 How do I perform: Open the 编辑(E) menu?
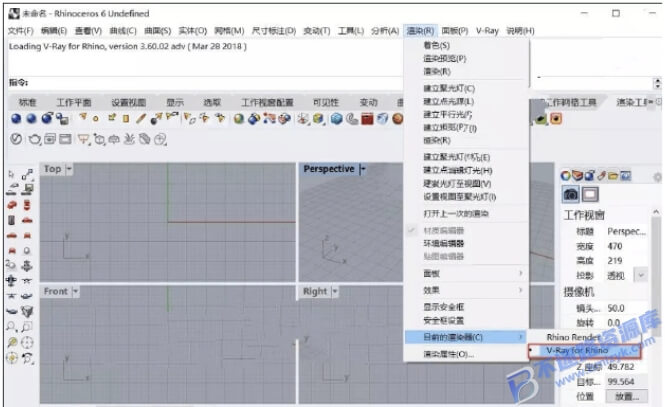click(54, 31)
